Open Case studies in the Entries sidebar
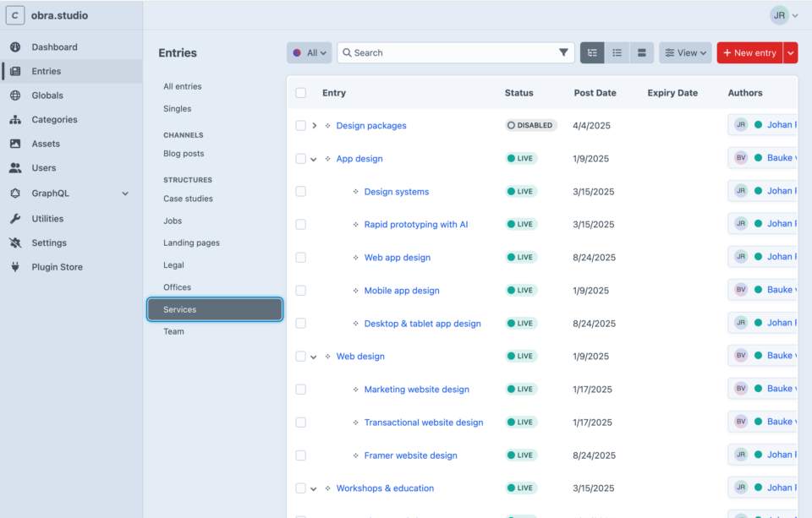Viewport: 812px width, 518px height. pos(188,199)
